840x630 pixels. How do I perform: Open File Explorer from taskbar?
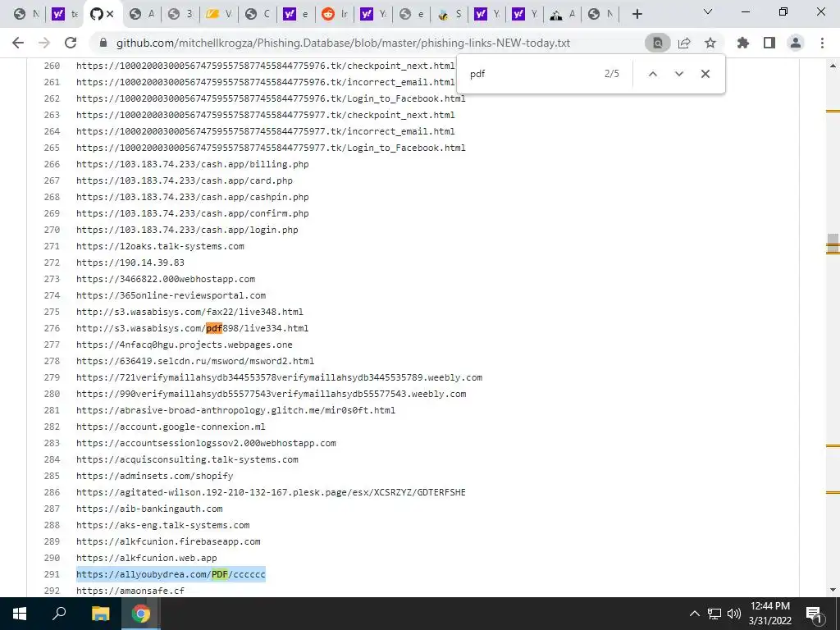coord(100,614)
